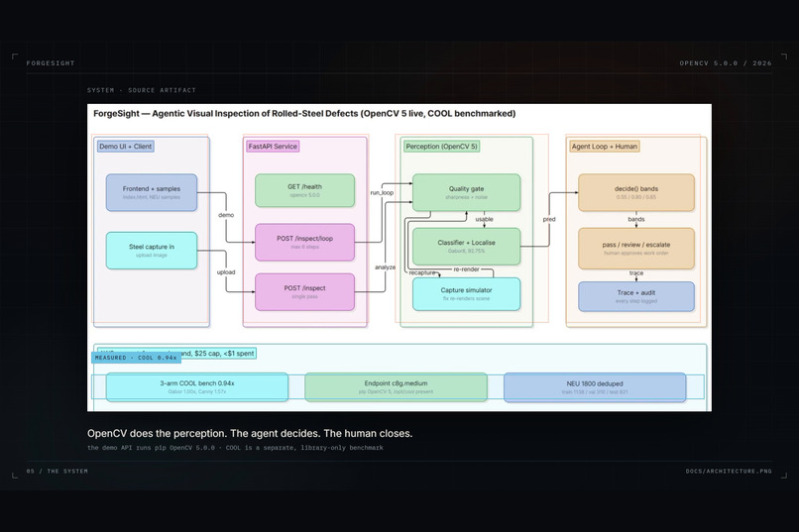Click the ForgeSight Agentic Visual Inspection diagram title
The height and width of the screenshot is (532, 799).
[x=304, y=114]
